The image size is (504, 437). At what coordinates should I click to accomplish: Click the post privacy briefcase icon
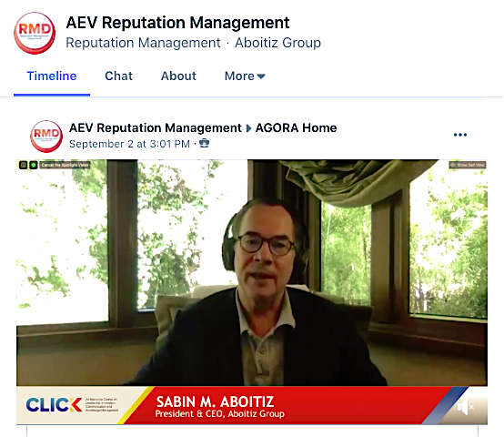(x=204, y=143)
